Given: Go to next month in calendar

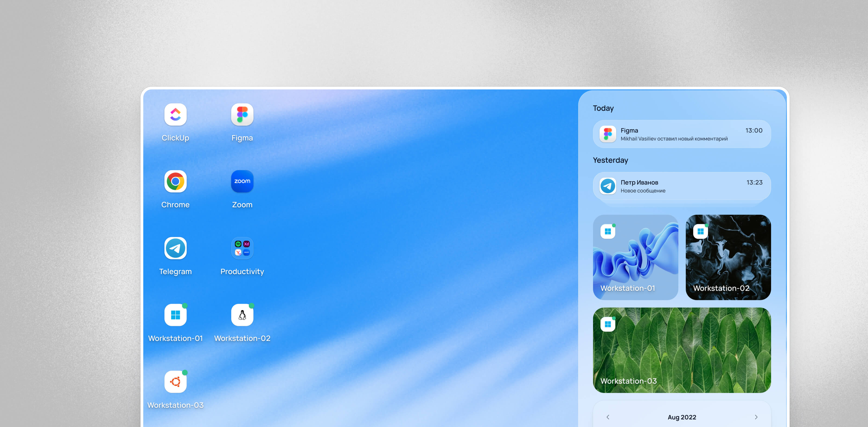Looking at the screenshot, I should pyautogui.click(x=756, y=417).
